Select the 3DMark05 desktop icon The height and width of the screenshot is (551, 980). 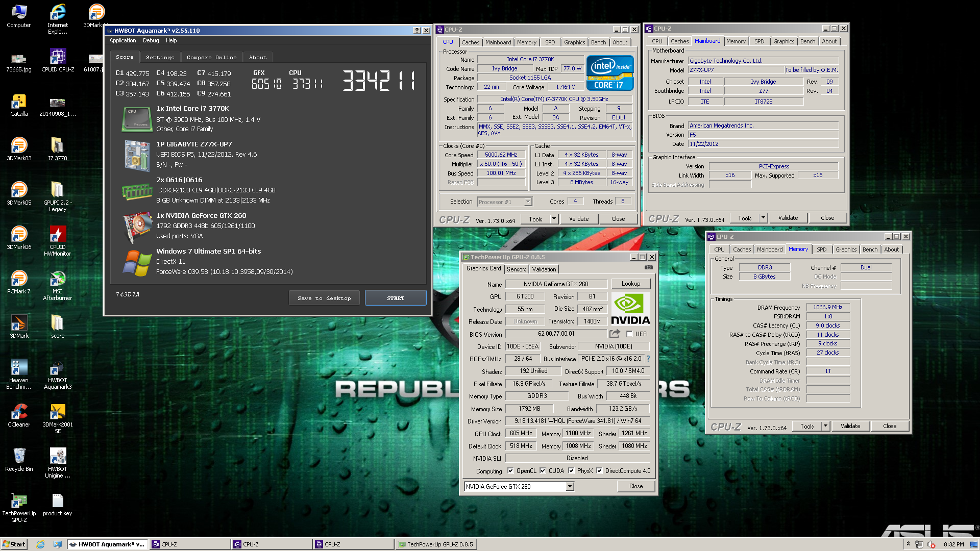pyautogui.click(x=19, y=193)
